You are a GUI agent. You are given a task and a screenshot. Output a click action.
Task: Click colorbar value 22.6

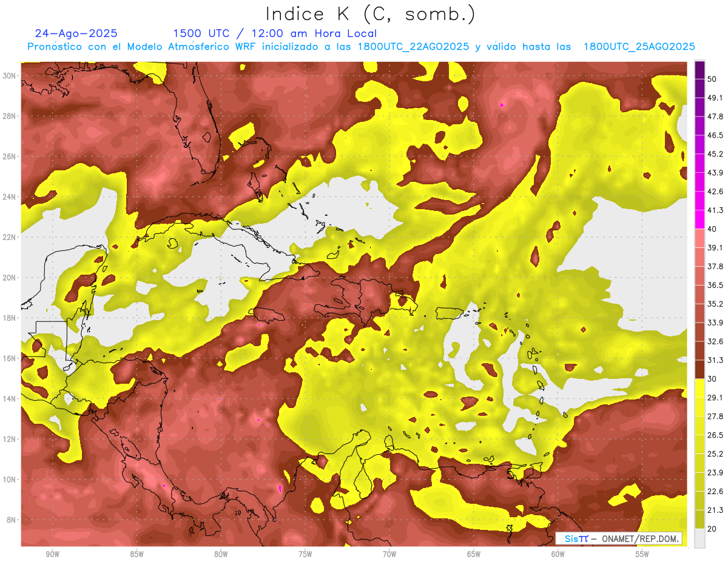715,491
